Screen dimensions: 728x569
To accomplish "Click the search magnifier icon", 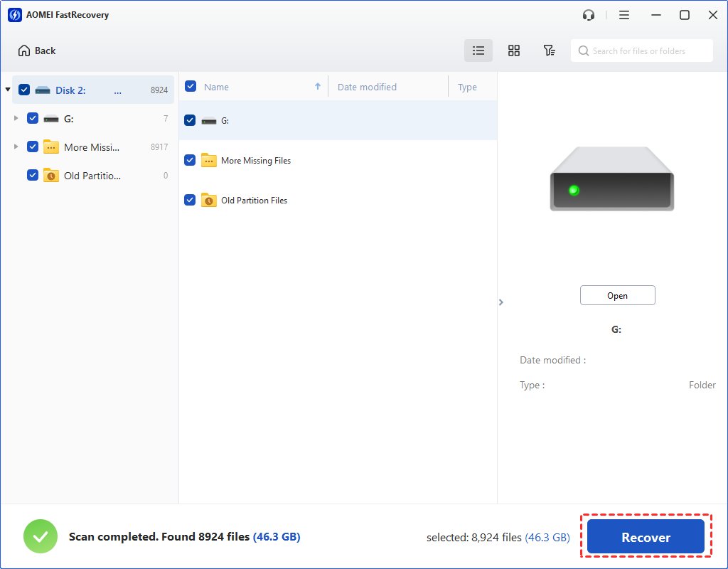I will [x=584, y=50].
